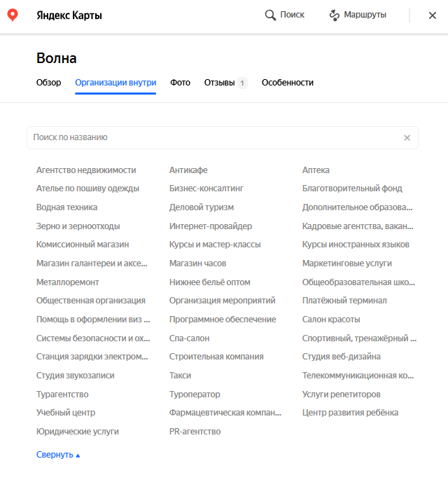Image resolution: width=448 pixels, height=480 pixels.
Task: Focus the Поиск по названию input field
Action: [217, 138]
